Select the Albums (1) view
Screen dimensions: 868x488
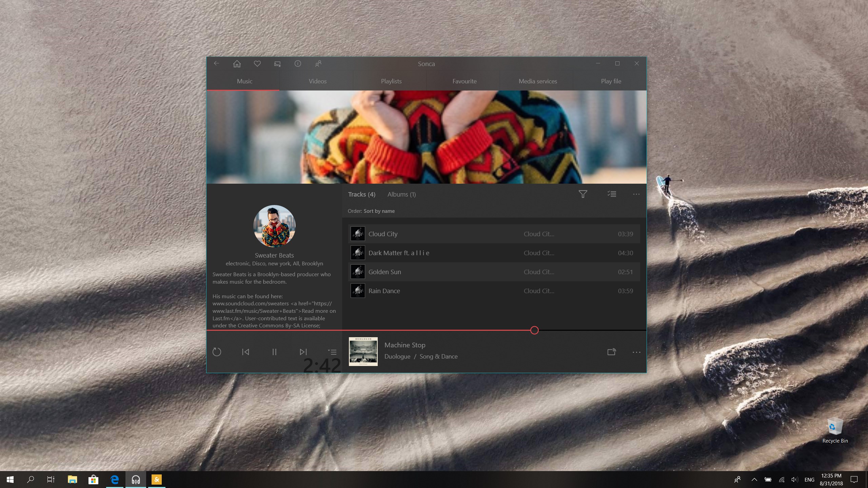401,194
